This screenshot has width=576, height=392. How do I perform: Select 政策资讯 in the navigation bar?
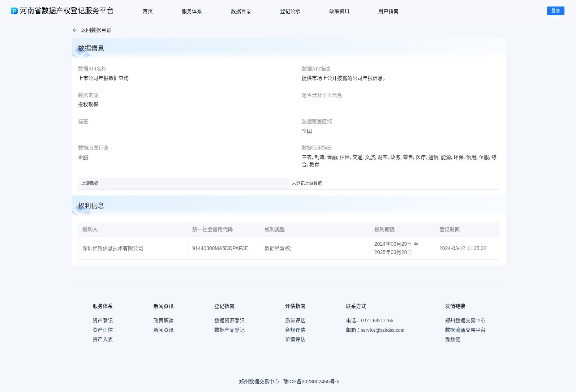pyautogui.click(x=339, y=11)
